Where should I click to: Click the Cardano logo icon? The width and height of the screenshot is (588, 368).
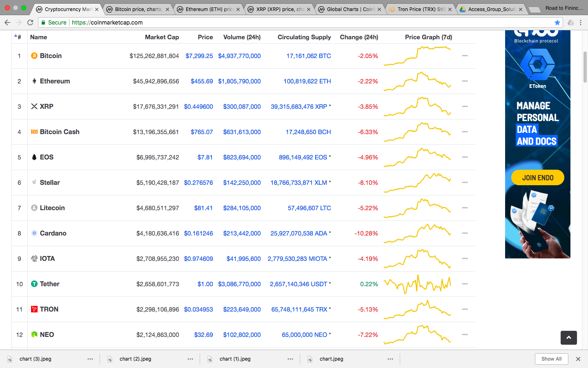(x=34, y=233)
